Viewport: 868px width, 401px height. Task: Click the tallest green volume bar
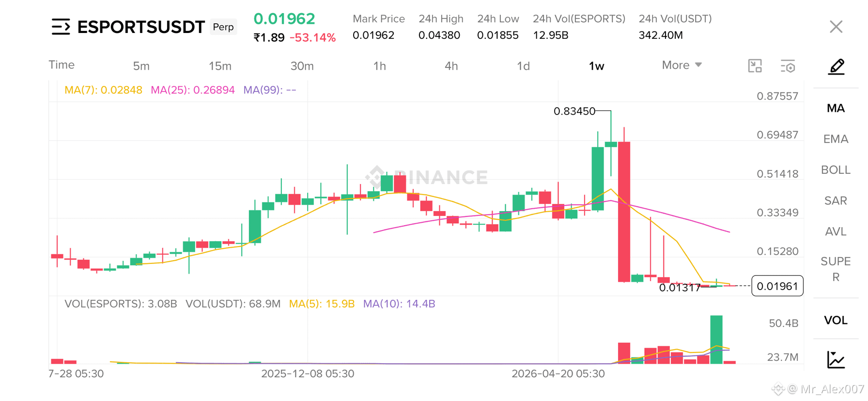[x=716, y=339]
